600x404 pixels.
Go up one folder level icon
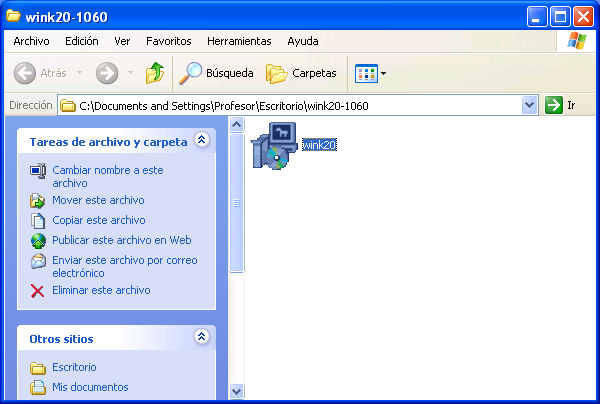pos(154,73)
